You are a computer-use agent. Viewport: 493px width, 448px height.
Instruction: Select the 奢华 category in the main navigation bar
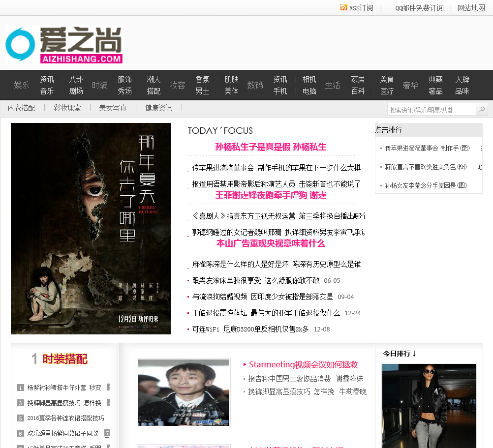[410, 85]
